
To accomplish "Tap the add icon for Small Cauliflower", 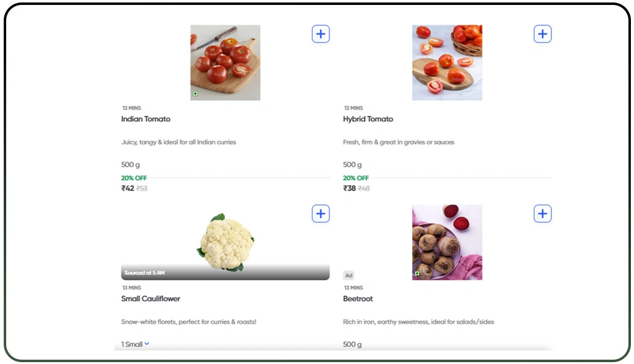I will click(x=321, y=213).
